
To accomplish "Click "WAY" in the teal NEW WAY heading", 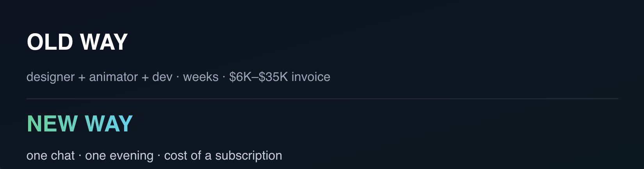I will click(109, 124).
